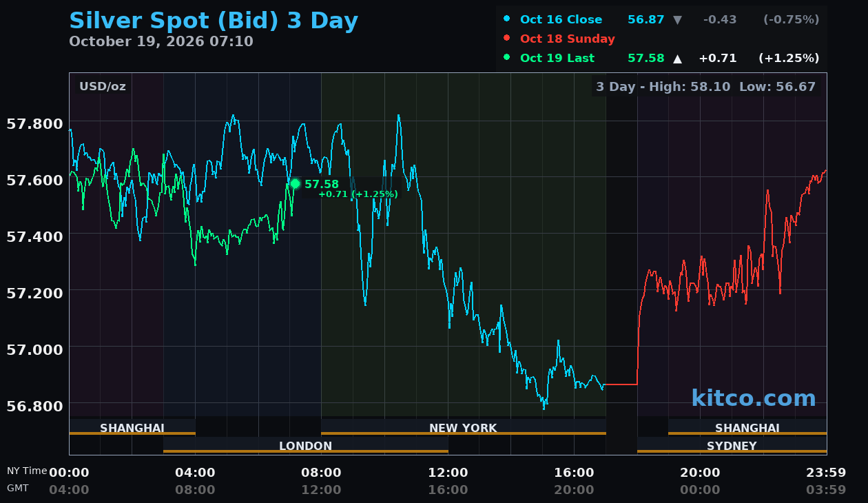Click the -0.43 change value
The image size is (868, 503).
tap(720, 19)
